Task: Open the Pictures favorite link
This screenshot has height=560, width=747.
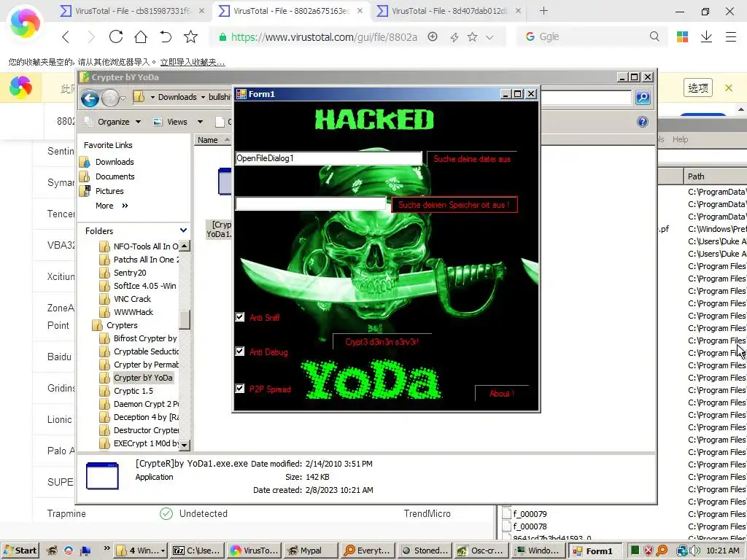Action: (x=109, y=191)
